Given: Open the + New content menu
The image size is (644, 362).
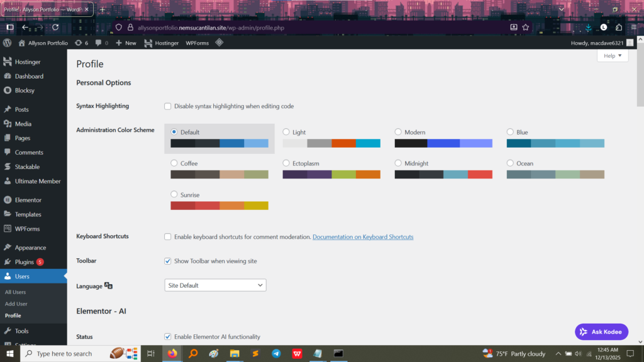Looking at the screenshot, I should point(125,43).
